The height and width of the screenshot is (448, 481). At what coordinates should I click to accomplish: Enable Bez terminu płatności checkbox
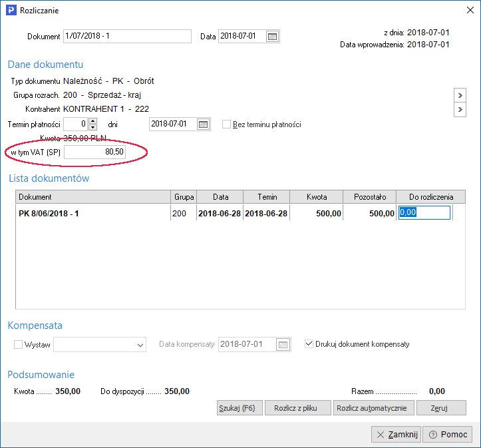point(226,124)
